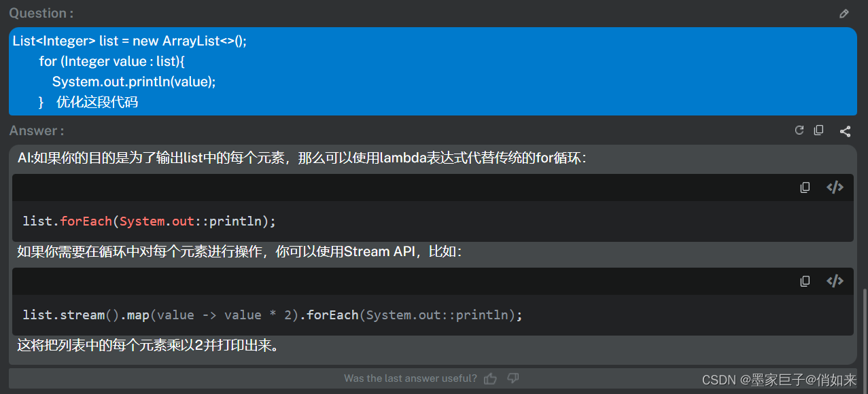
Task: Click the blue highlighted question text box
Action: pos(433,71)
